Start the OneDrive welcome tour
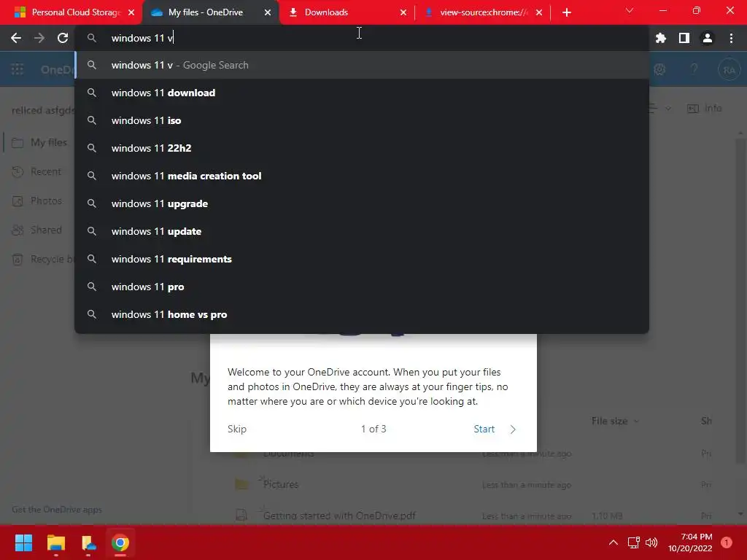 tap(484, 429)
